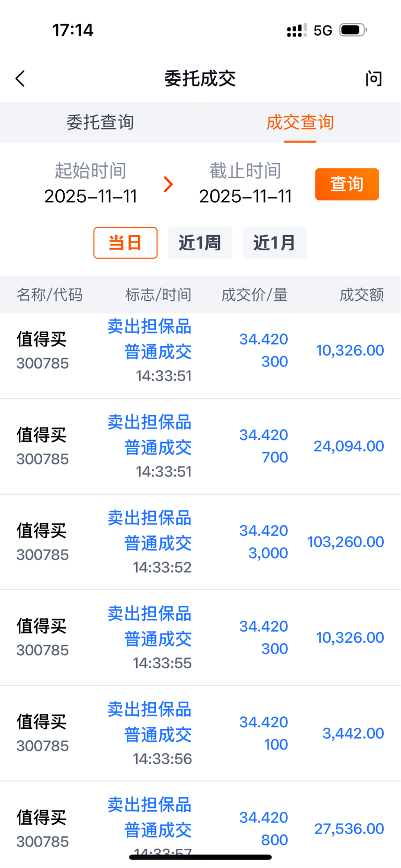
Task: Open the trade with amount 24,094.00
Action: tap(200, 446)
